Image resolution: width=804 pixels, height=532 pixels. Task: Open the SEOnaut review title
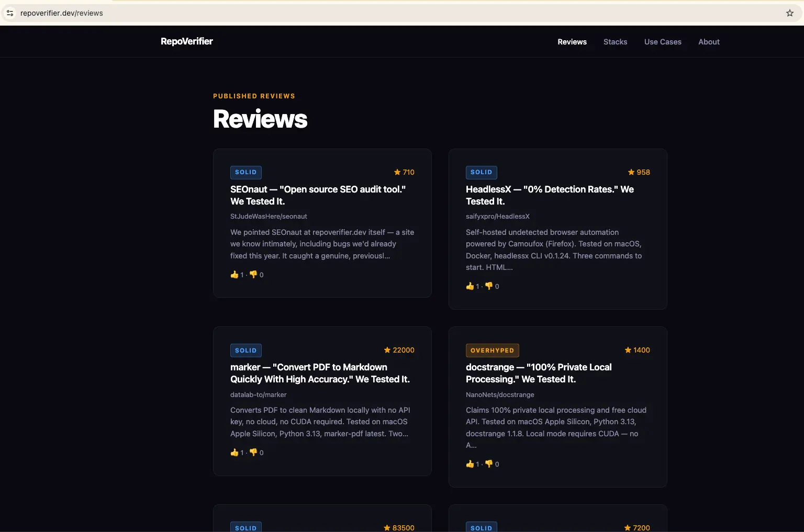point(318,195)
